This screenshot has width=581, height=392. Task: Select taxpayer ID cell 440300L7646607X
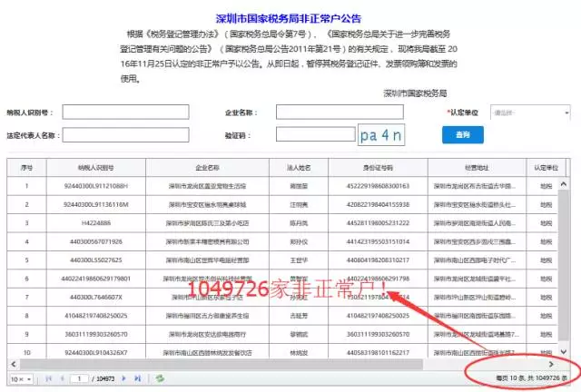96,297
